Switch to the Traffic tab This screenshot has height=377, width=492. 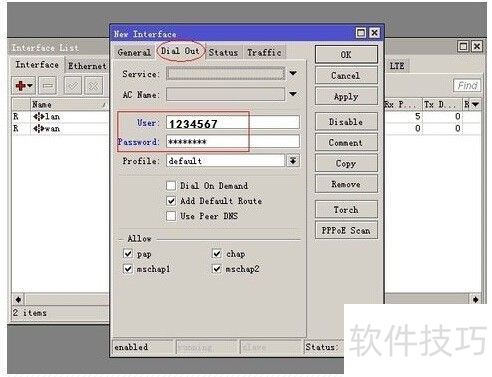coord(264,53)
